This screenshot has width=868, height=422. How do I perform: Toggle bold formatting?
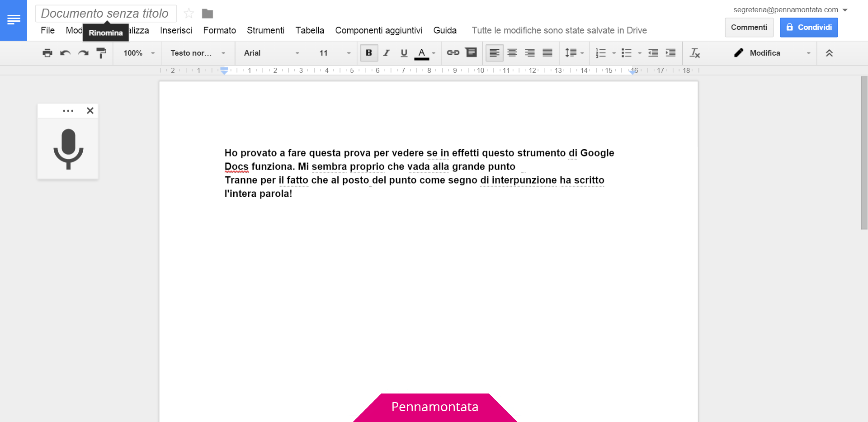point(368,53)
